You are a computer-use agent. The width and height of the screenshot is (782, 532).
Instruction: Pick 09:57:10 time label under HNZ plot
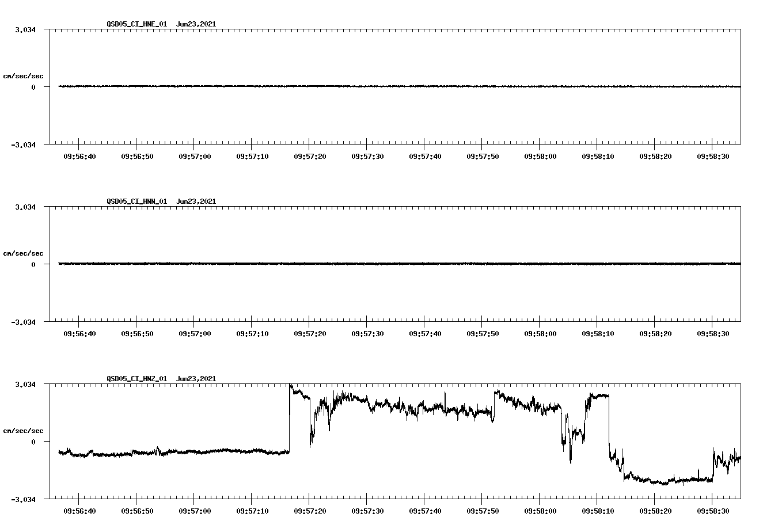pos(252,511)
